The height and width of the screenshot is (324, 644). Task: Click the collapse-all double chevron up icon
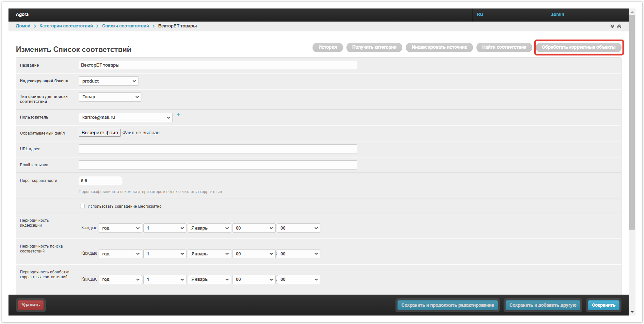point(619,26)
